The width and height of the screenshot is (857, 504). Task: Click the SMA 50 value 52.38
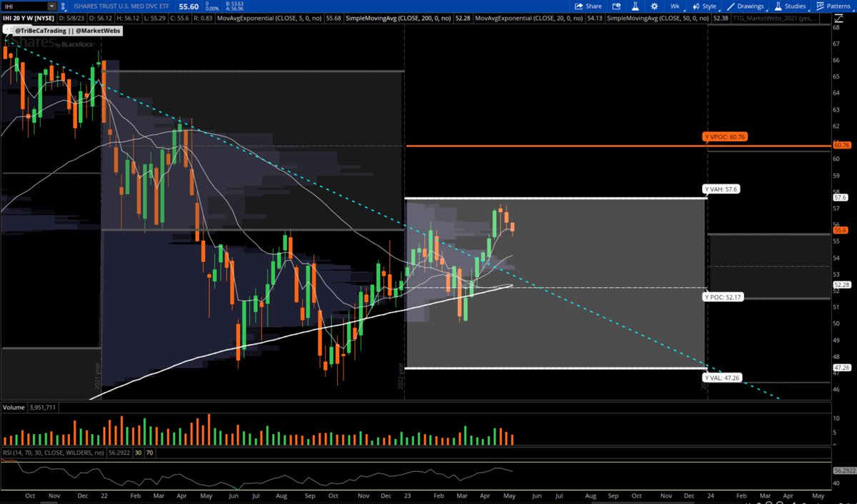pyautogui.click(x=720, y=19)
